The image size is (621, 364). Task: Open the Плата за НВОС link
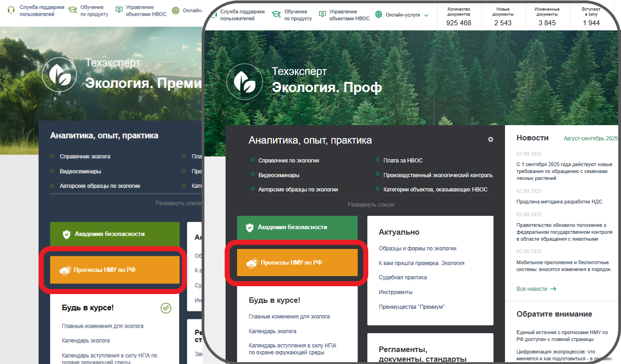click(x=403, y=161)
